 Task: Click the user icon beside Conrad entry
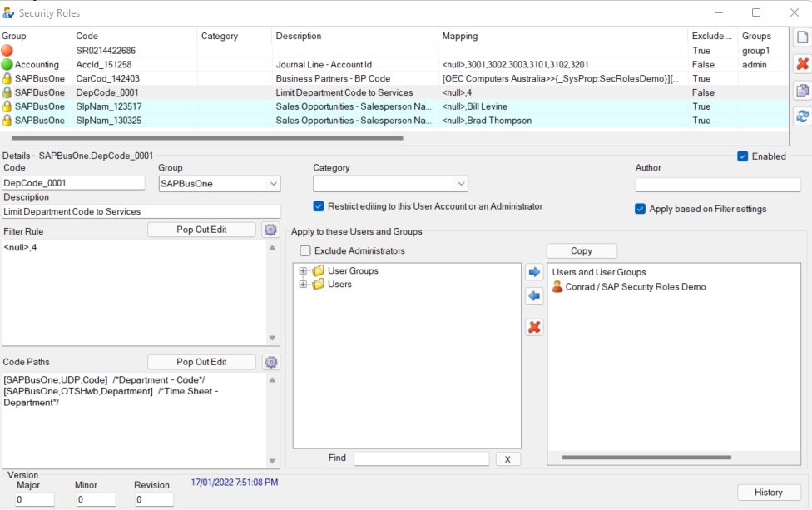pos(557,286)
